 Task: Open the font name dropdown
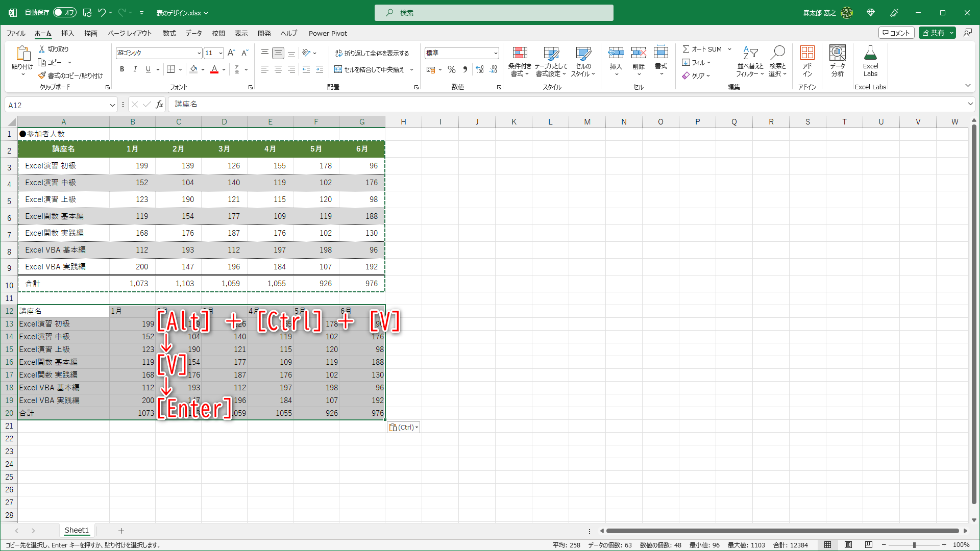[199, 53]
